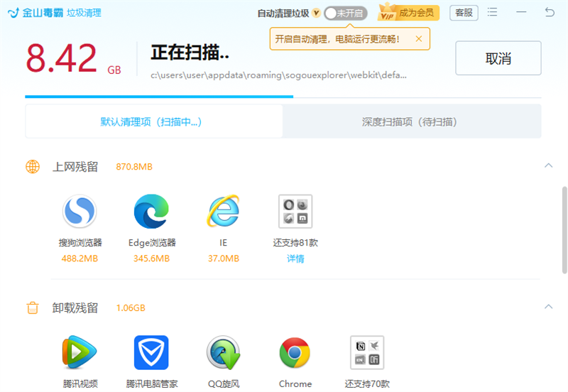568x392 pixels.
Task: Dismiss the auto-clean tooltip with X
Action: pos(419,39)
